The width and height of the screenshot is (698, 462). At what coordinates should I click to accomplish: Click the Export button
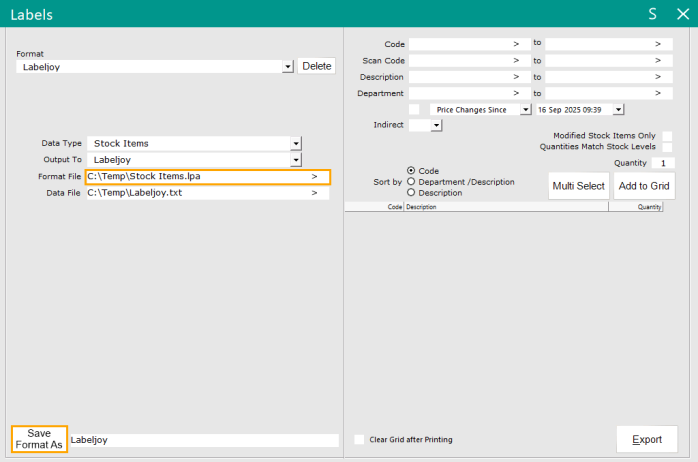646,439
